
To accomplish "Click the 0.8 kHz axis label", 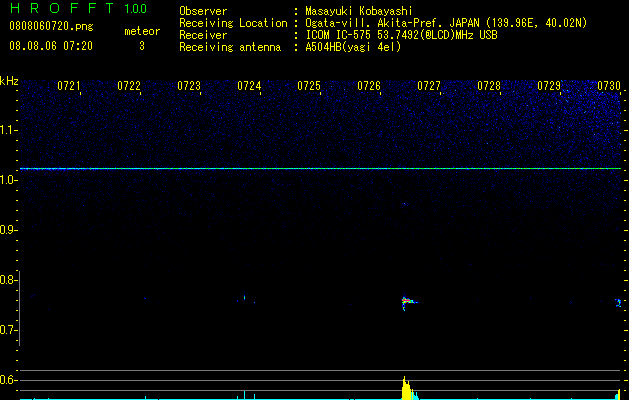I will click(8, 280).
